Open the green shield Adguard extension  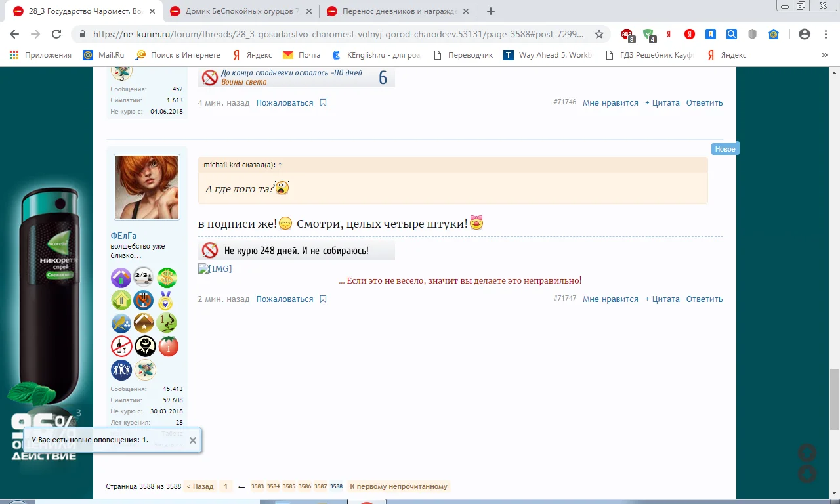[648, 35]
